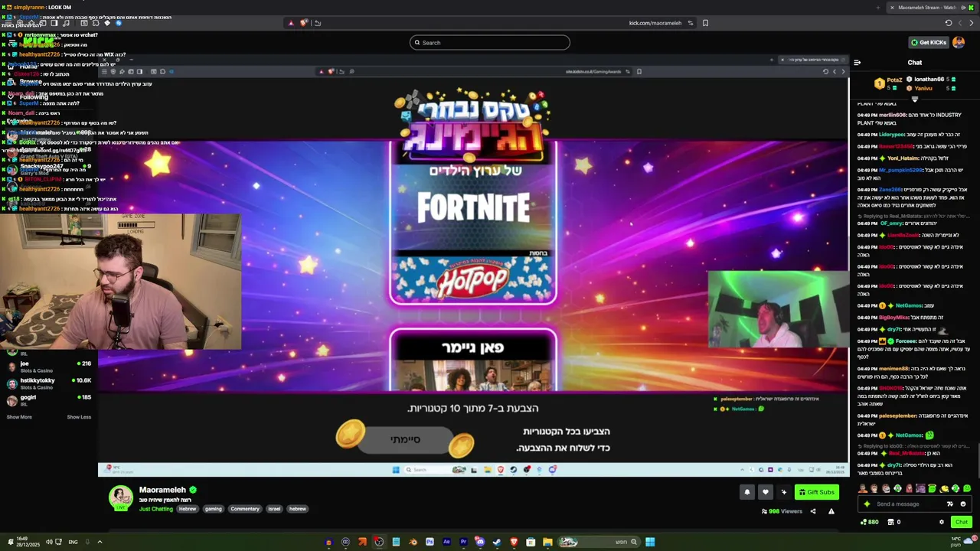This screenshot has width=980, height=551.
Task: Click the HotPop sponsor banner in stream
Action: 473,280
